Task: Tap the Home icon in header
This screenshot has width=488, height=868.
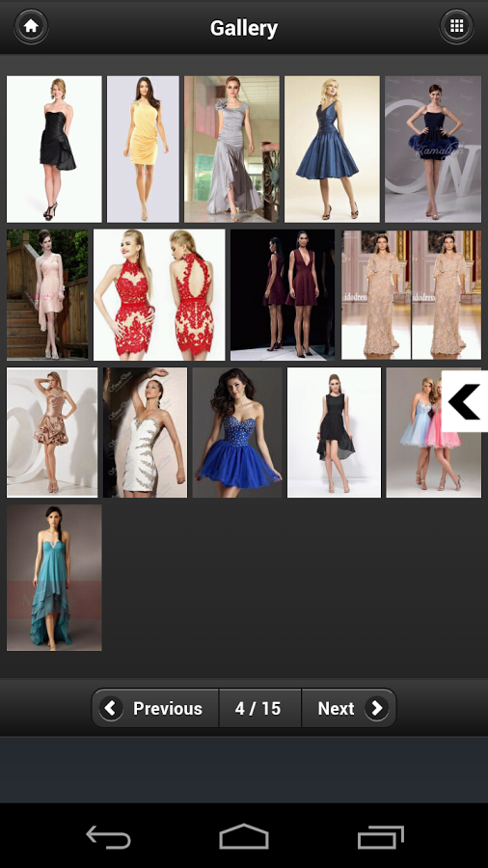Action: pos(31,26)
